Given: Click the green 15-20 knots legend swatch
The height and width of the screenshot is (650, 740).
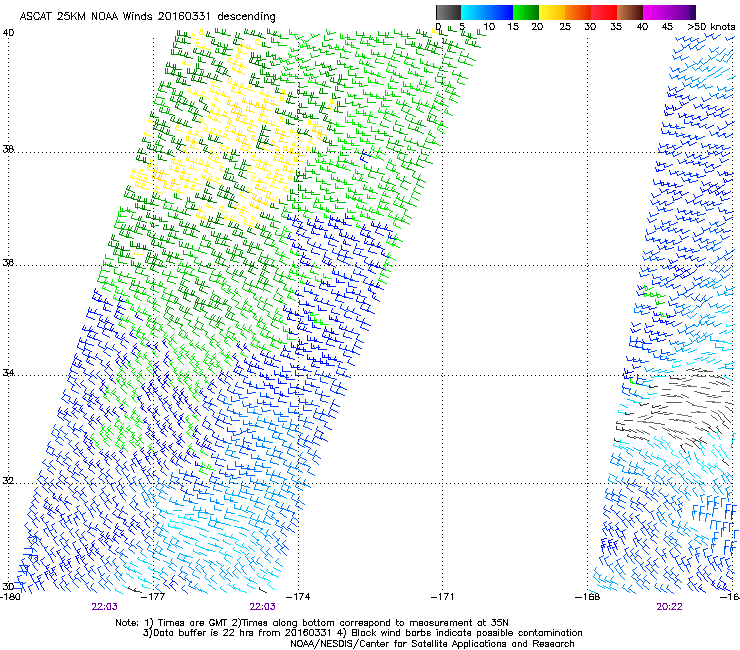Looking at the screenshot, I should [526, 12].
